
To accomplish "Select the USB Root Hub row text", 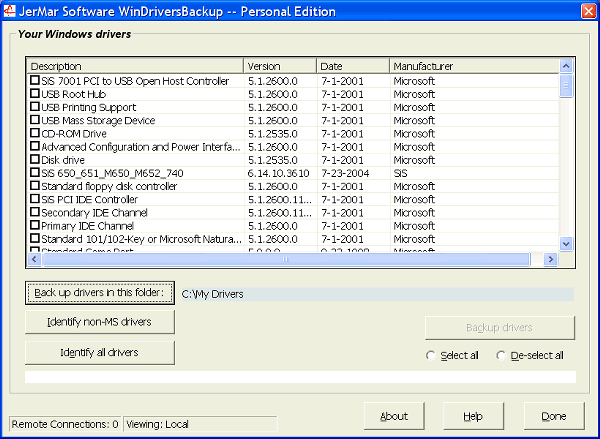I will pos(73,94).
